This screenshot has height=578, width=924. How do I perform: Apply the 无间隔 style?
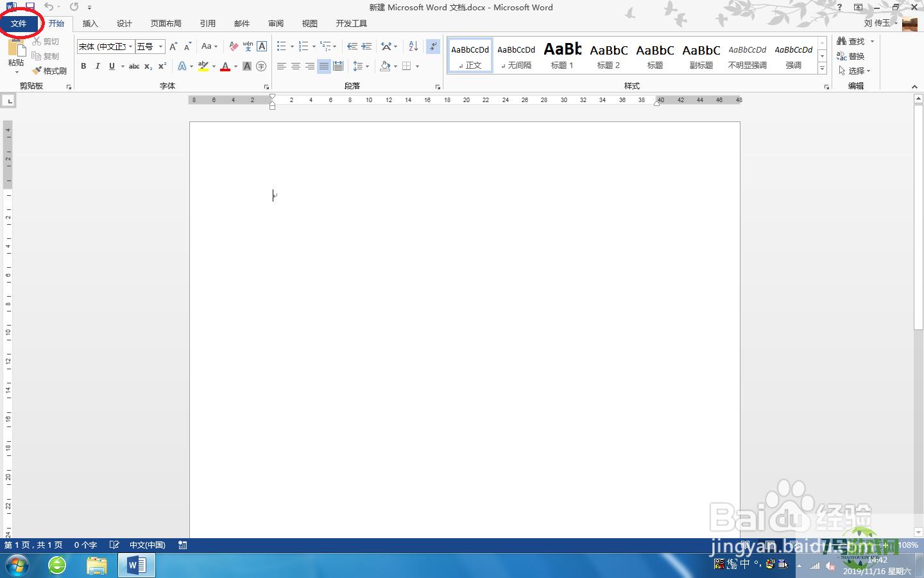click(x=516, y=55)
